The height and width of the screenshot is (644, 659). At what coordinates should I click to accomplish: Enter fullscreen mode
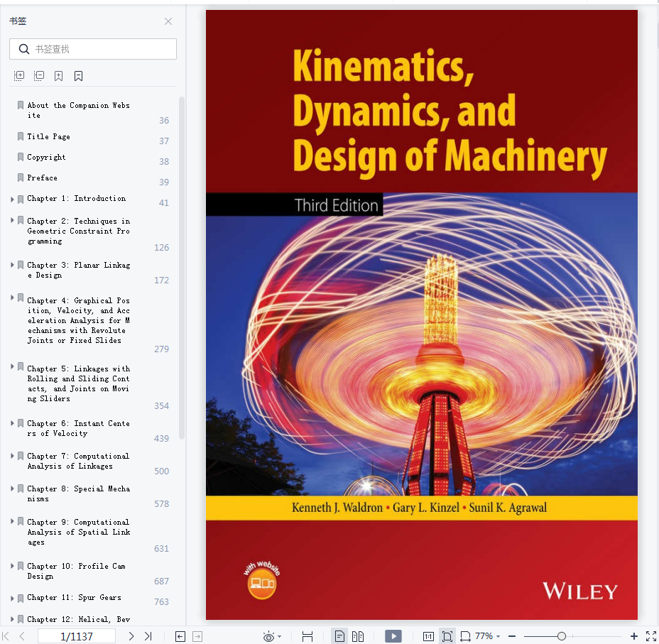tap(651, 636)
